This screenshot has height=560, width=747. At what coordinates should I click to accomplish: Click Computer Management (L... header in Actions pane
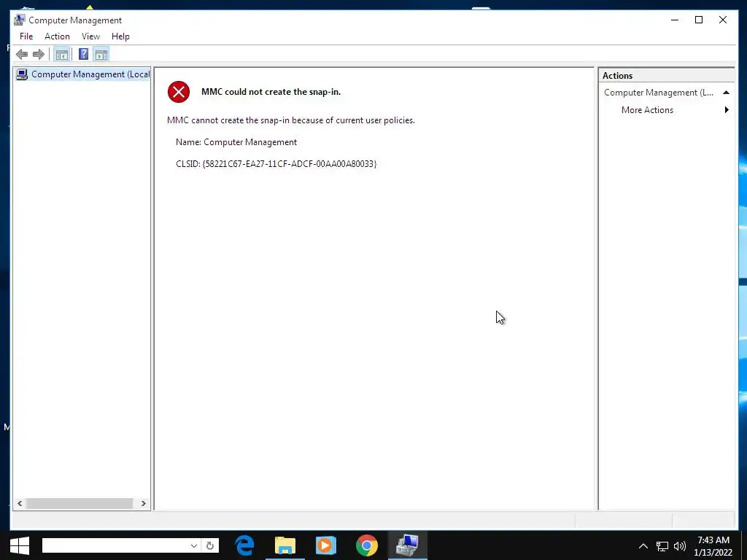(x=659, y=93)
